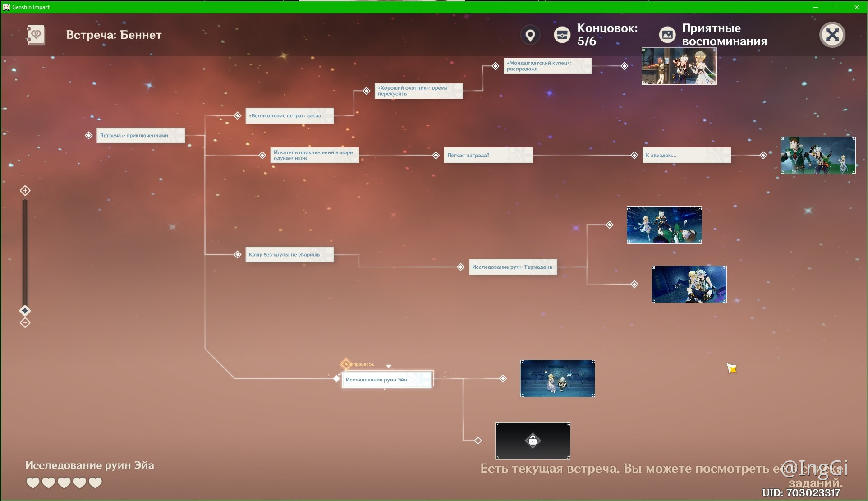Click diamond marker before Лёгкая награда
Screen dimensions: 868x501
point(436,155)
